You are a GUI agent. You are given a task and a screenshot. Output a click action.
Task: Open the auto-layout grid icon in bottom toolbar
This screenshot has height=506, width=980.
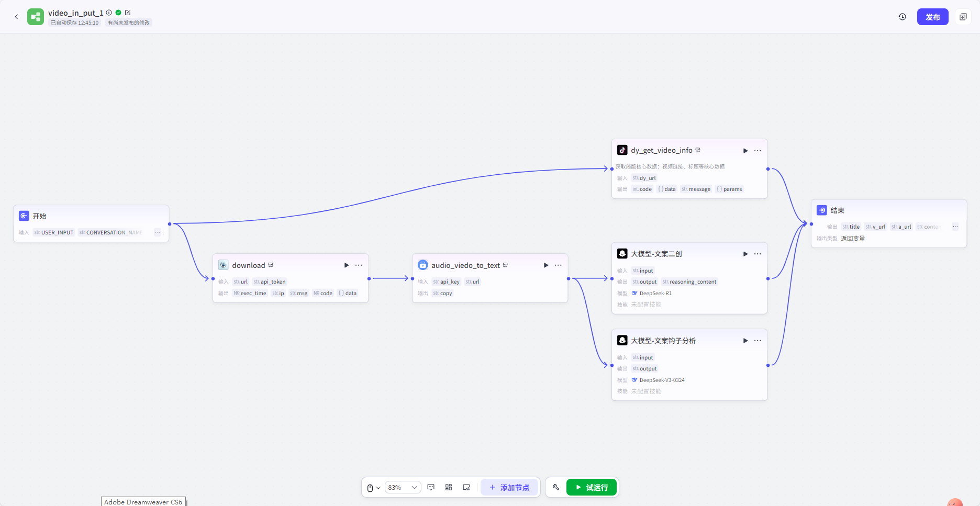[x=449, y=487]
